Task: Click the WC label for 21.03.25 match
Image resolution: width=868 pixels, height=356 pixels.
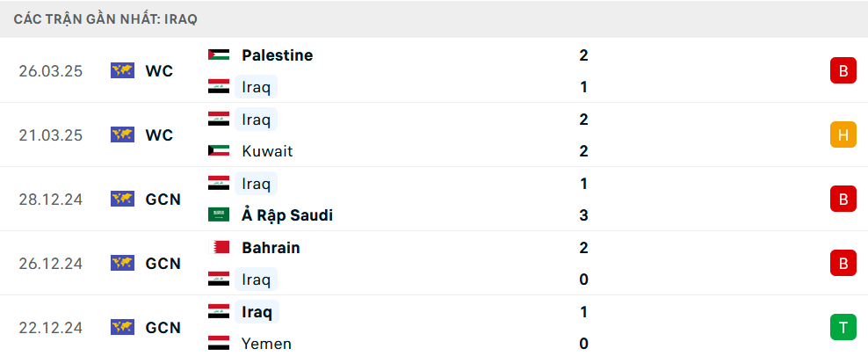Action: click(159, 135)
